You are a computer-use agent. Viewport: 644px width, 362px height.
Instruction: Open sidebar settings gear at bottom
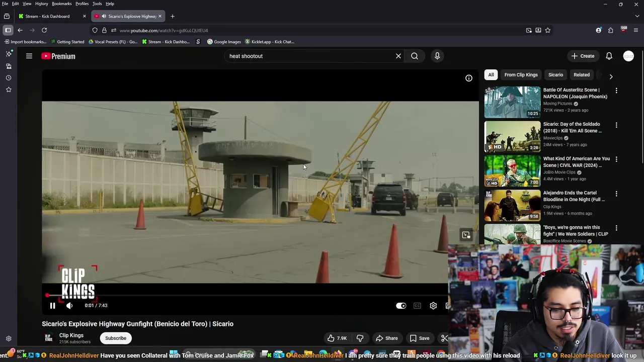9,339
